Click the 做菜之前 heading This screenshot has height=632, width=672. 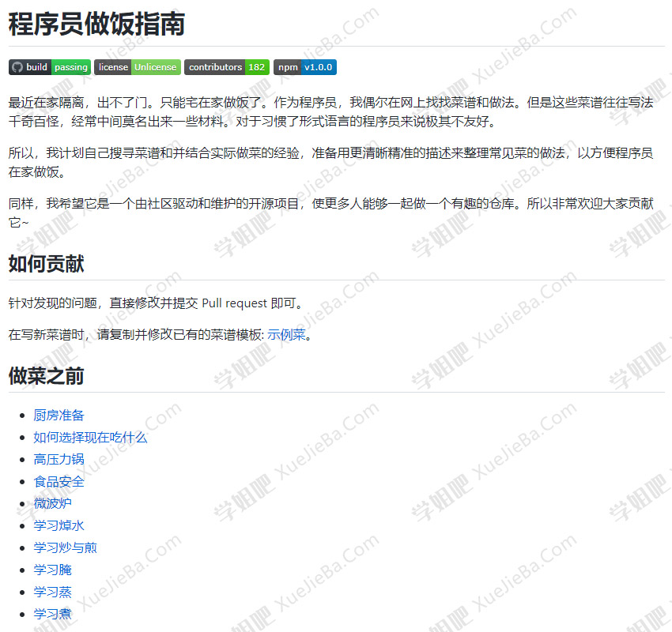pyautogui.click(x=47, y=375)
